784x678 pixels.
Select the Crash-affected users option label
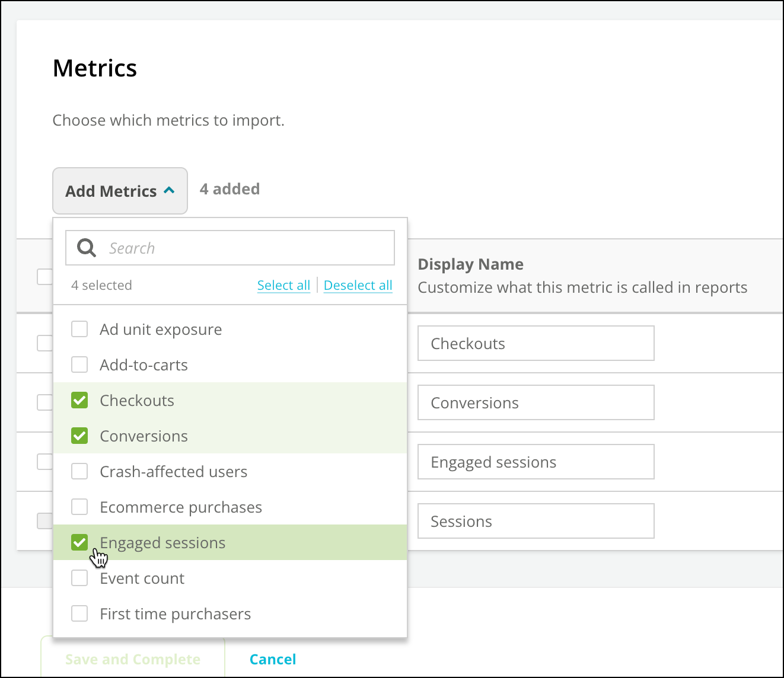(174, 472)
